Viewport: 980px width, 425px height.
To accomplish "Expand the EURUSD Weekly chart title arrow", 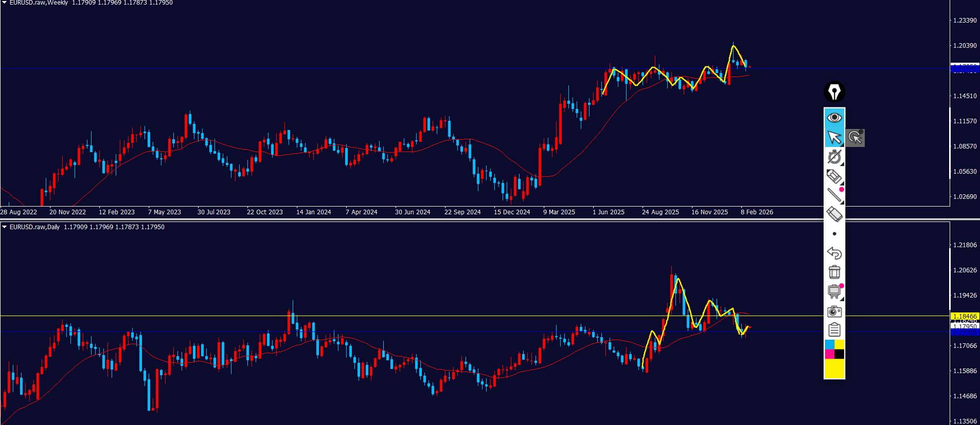I will [x=4, y=3].
